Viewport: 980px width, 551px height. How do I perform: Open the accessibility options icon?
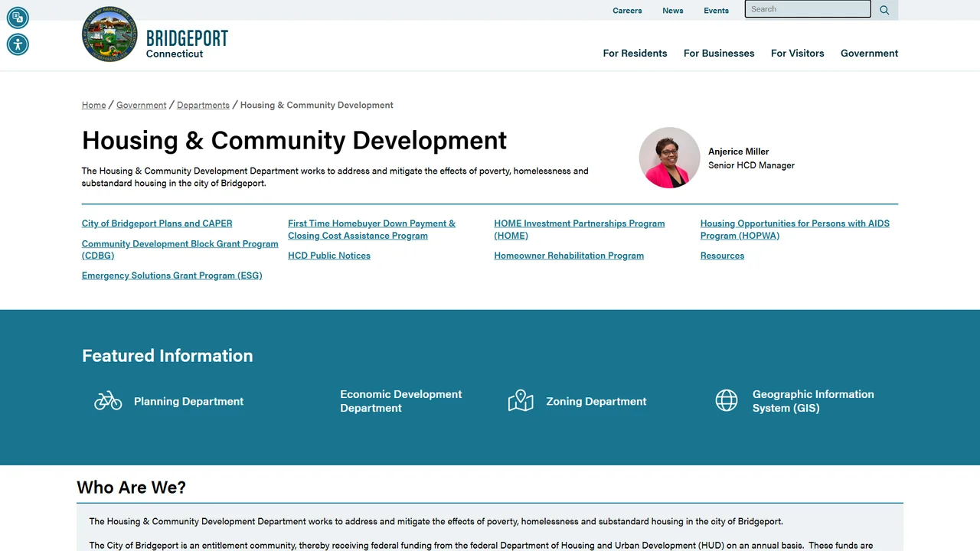[18, 44]
